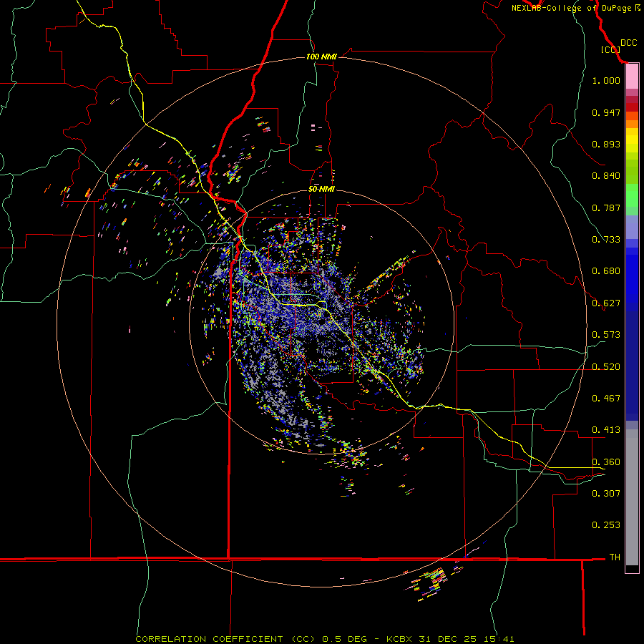
Task: Click the 0.253 legend value
Action: 606,525
